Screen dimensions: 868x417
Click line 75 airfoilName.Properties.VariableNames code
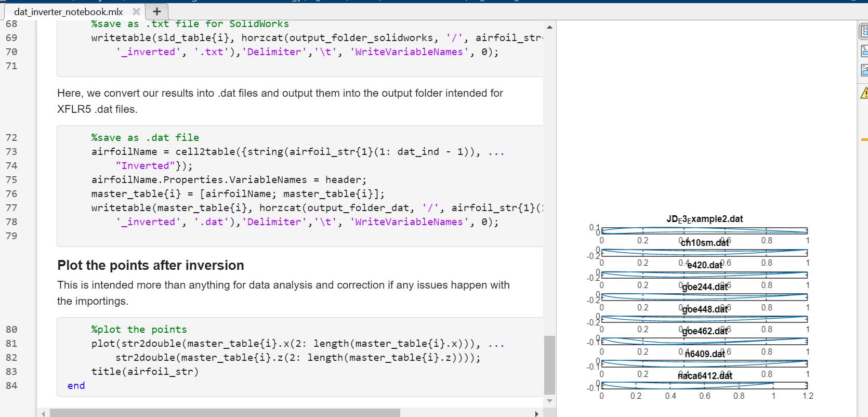(x=229, y=180)
